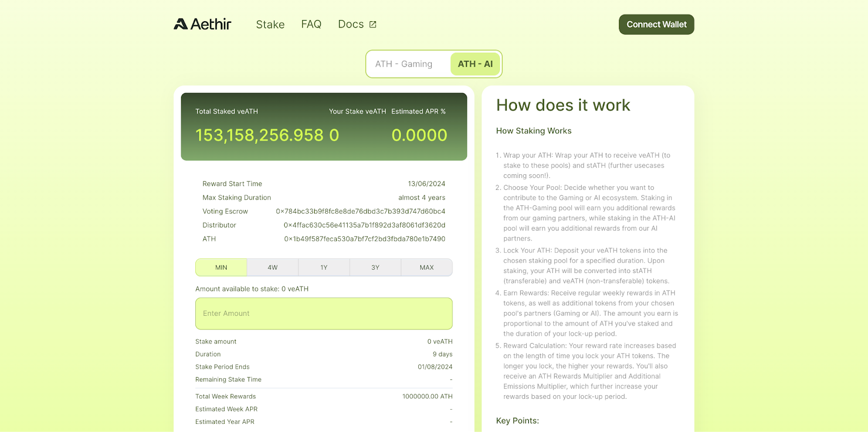This screenshot has width=868, height=432.
Task: Click the Voting Escrow address 0x784bc33b...
Action: click(x=360, y=212)
